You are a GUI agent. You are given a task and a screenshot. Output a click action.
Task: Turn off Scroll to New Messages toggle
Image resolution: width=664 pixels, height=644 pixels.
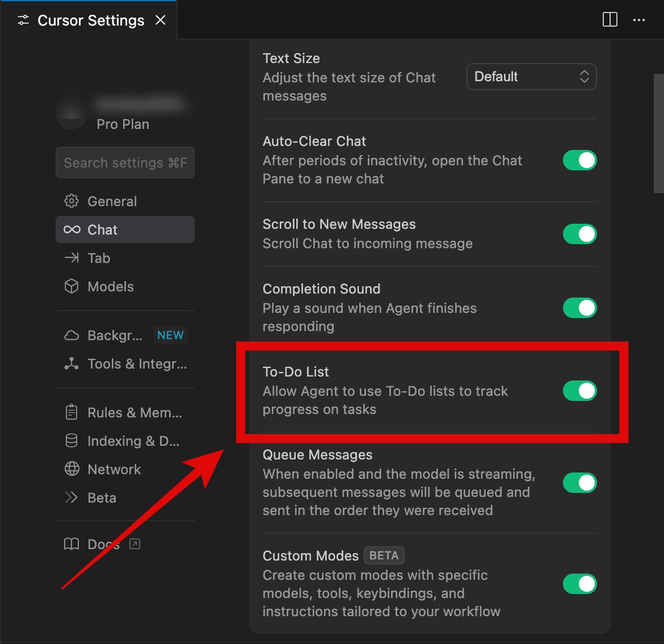580,234
